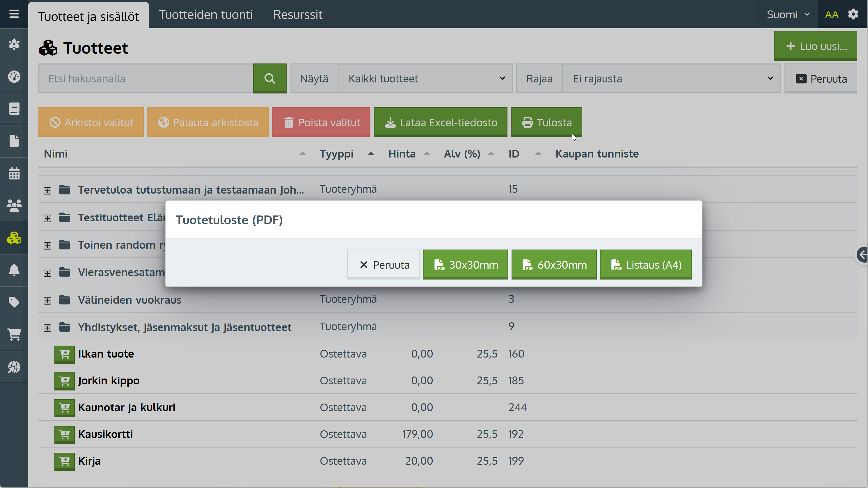This screenshot has width=868, height=488.
Task: Click cart icon of Kausikortti product
Action: click(64, 434)
